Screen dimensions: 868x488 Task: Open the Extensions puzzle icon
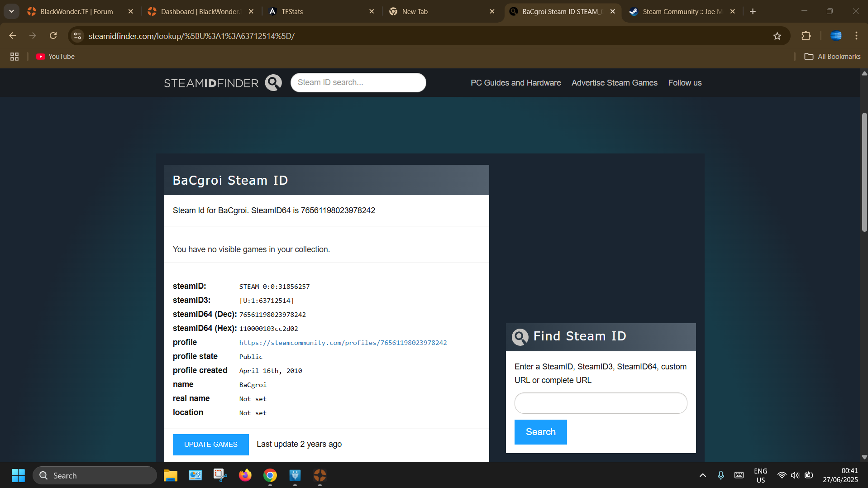806,36
